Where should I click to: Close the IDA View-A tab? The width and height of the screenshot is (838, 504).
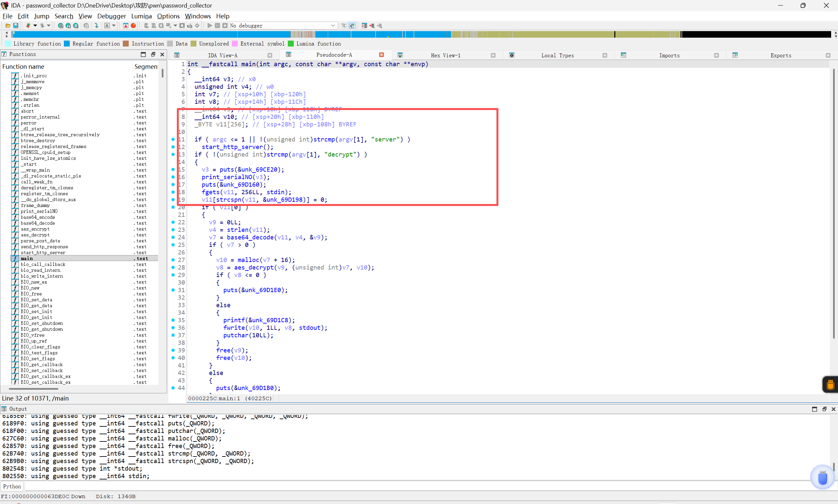pos(270,55)
